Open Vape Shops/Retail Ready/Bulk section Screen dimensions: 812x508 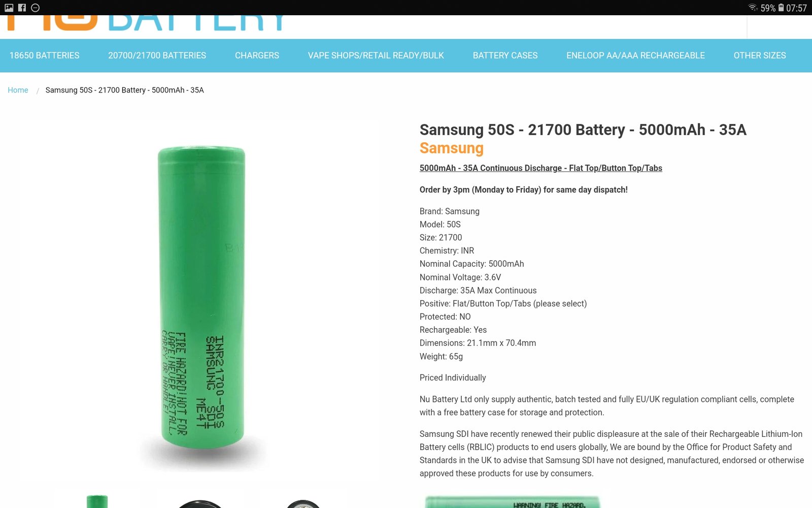[376, 55]
